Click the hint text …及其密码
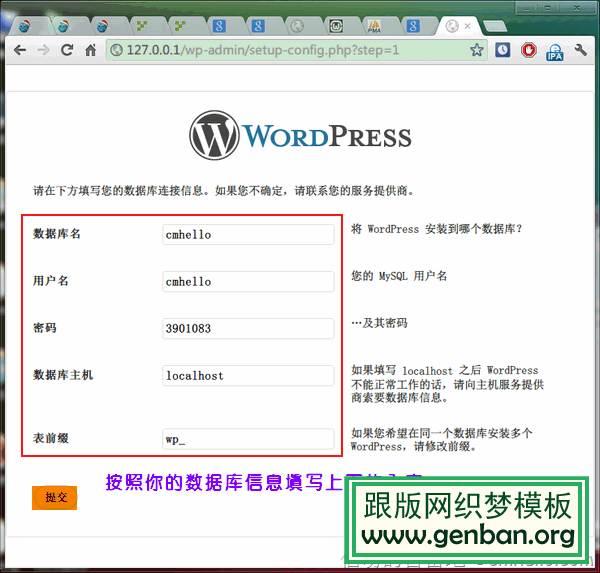The image size is (600, 573). pyautogui.click(x=379, y=323)
